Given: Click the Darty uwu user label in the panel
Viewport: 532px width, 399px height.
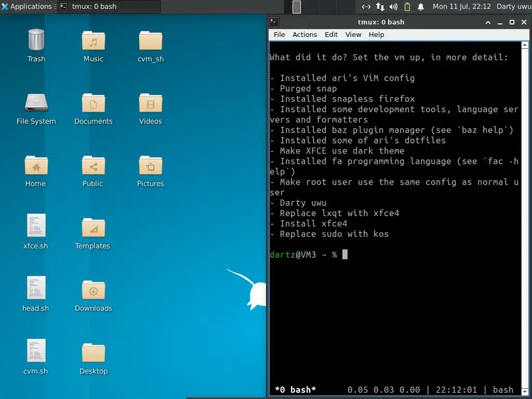Looking at the screenshot, I should click(x=514, y=6).
